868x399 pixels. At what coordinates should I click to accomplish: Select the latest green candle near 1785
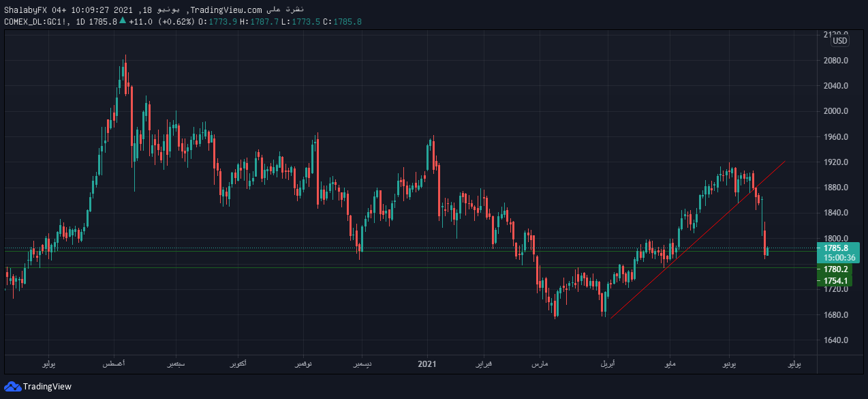tap(767, 252)
